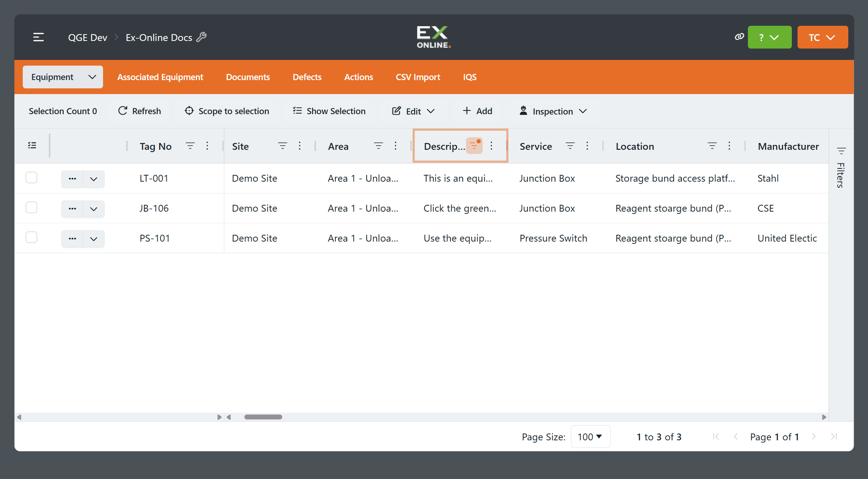Expand the row chevron for LT-001

coord(94,179)
